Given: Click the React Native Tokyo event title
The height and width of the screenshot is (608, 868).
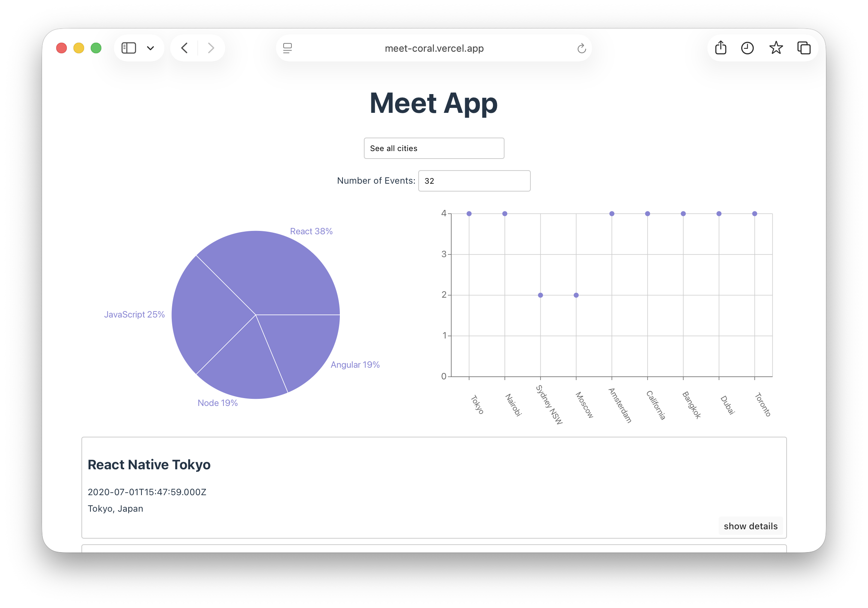Looking at the screenshot, I should pos(149,464).
